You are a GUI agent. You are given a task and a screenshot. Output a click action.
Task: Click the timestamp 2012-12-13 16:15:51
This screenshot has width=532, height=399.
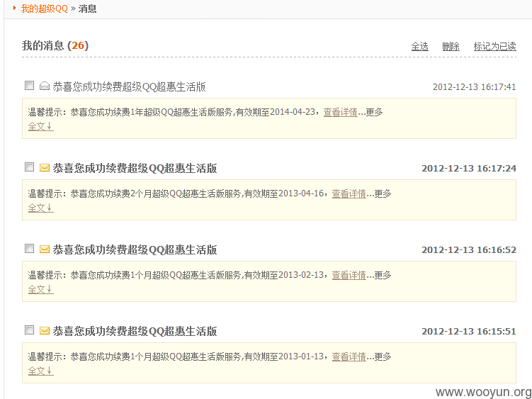[469, 332]
